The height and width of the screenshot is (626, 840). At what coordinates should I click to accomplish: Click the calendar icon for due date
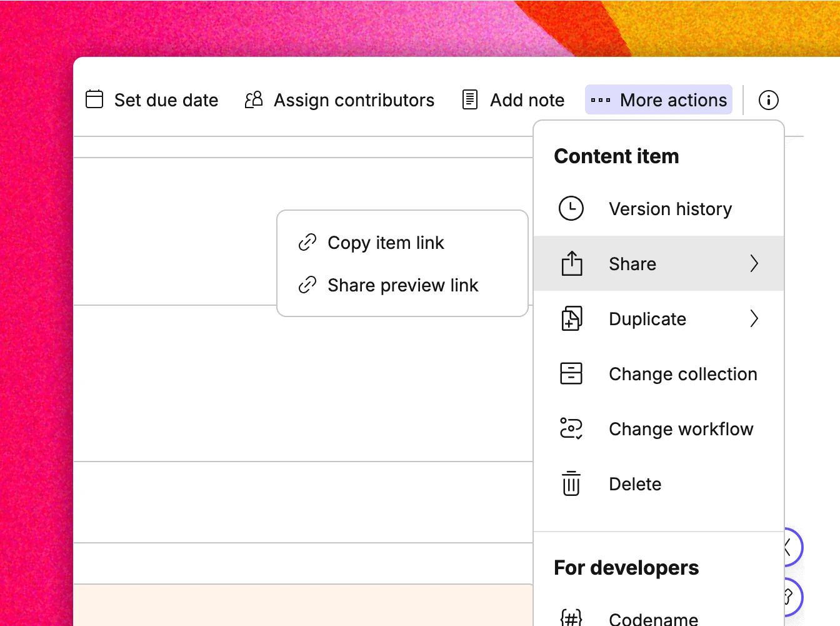[94, 99]
